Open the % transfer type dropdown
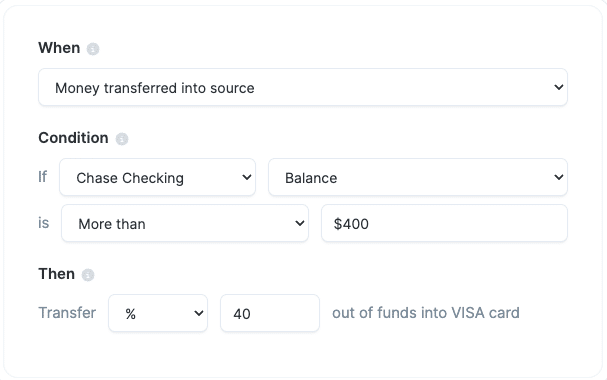Viewport: 607px width, 380px height. click(158, 313)
